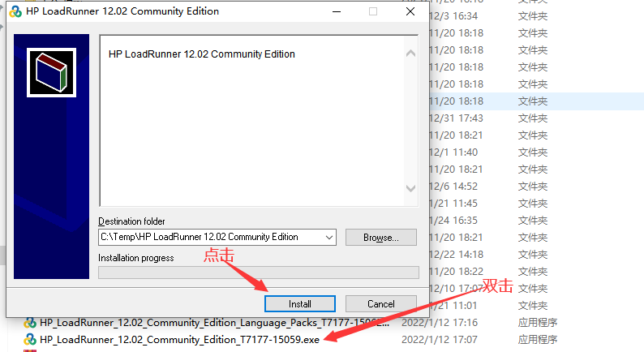Click the 12/3 16:34 folder row

(536, 16)
